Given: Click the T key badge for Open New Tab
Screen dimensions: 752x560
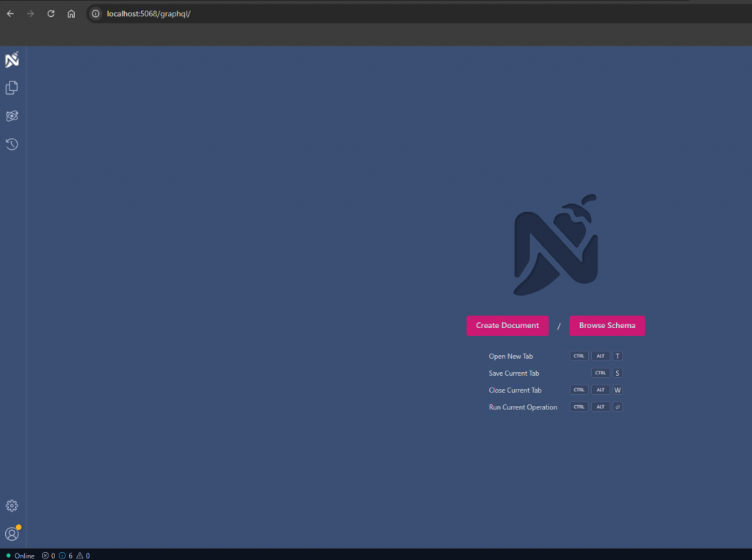Looking at the screenshot, I should (617, 356).
